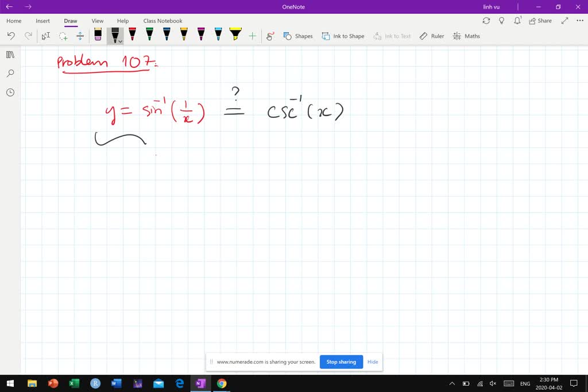Open notebook search in sidebar

click(x=9, y=74)
